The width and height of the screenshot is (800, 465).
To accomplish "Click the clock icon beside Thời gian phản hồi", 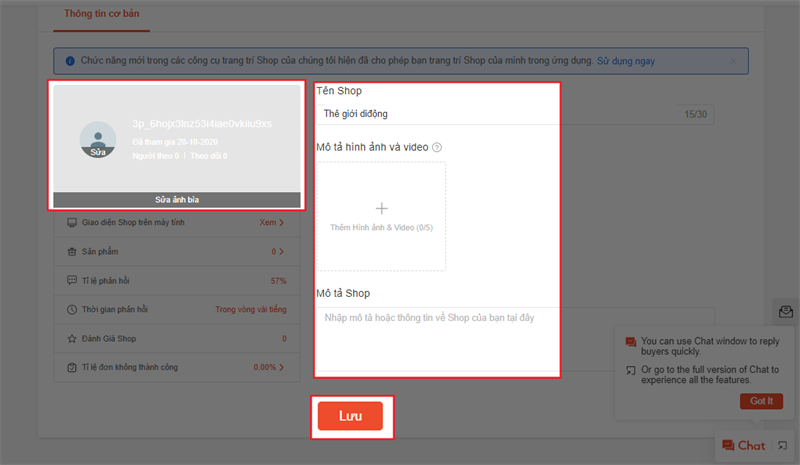I will [72, 310].
